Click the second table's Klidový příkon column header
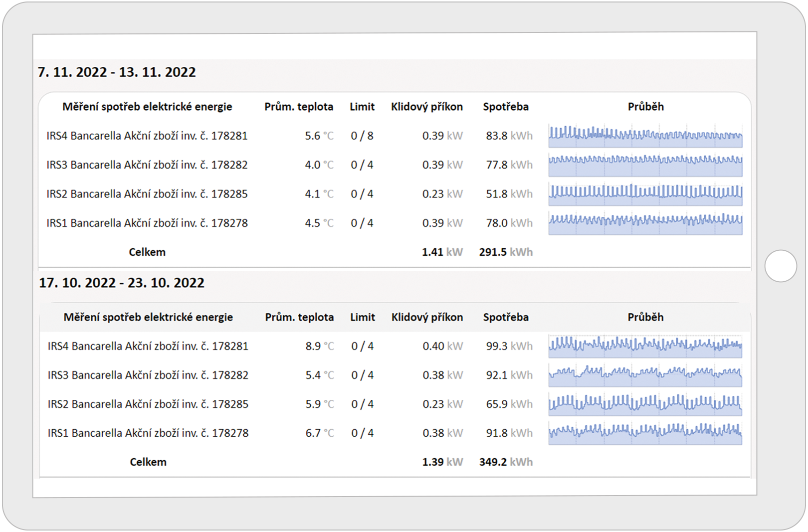The width and height of the screenshot is (808, 532). coord(427,317)
